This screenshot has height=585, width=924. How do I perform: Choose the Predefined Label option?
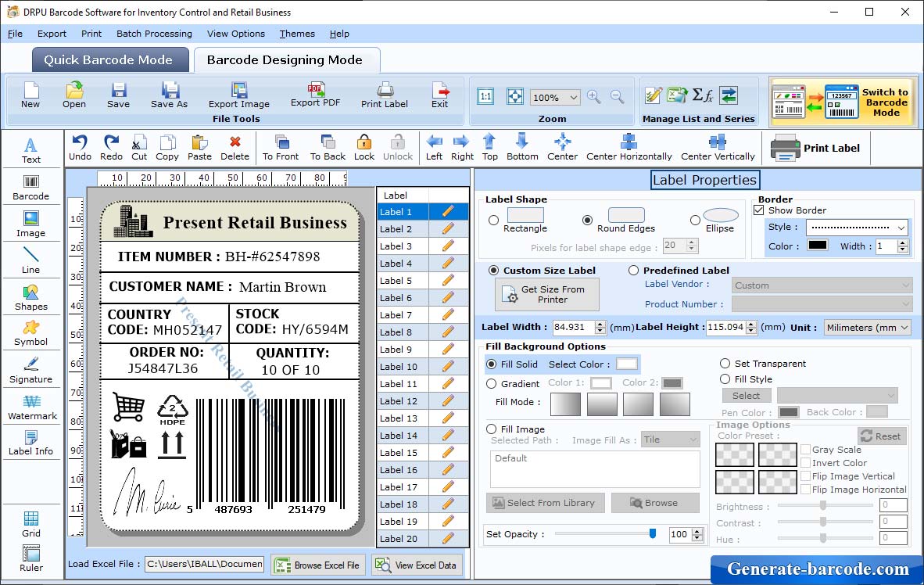click(x=633, y=270)
